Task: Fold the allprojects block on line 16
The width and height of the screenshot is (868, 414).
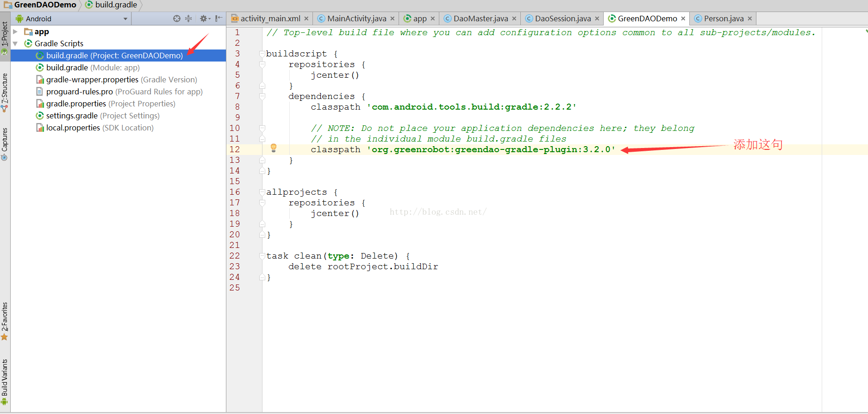Action: click(x=262, y=192)
